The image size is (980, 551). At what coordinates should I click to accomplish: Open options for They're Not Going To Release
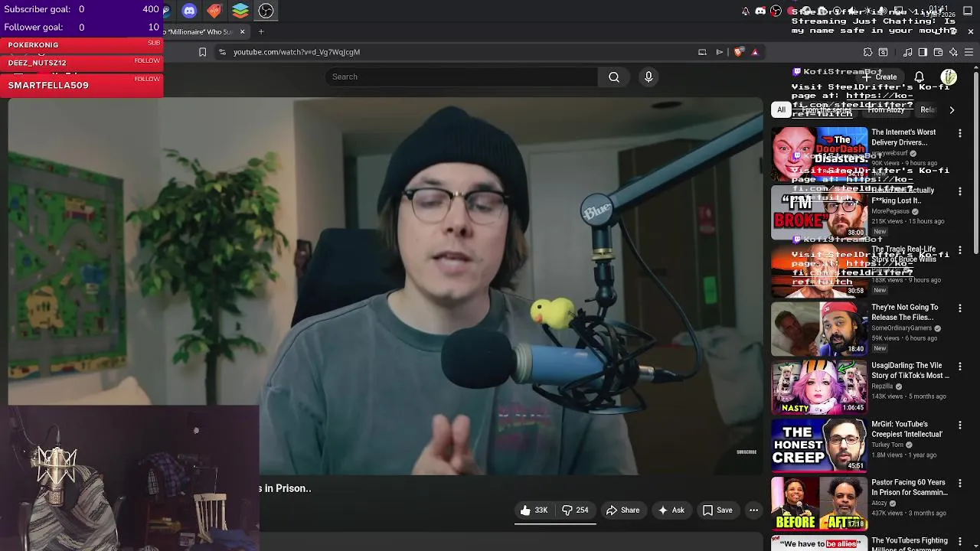pyautogui.click(x=959, y=308)
